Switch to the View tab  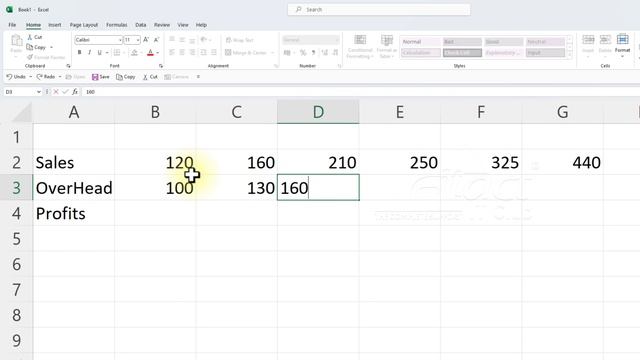[183, 25]
